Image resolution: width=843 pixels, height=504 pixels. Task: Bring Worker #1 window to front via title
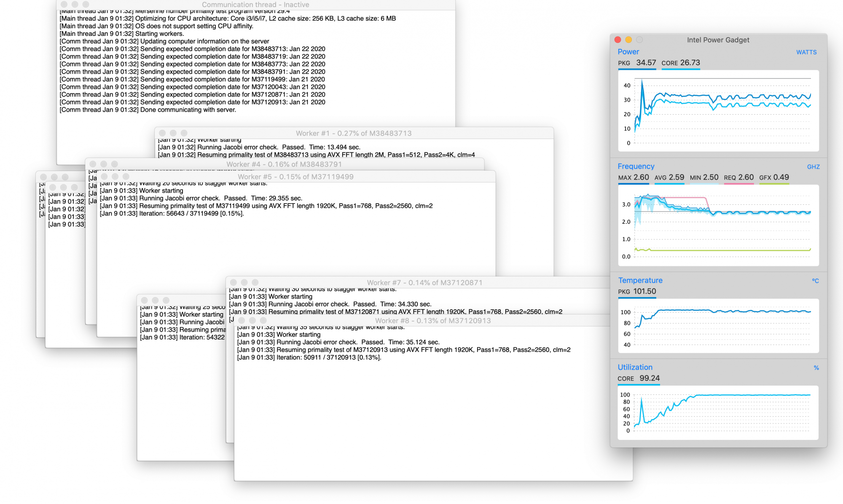point(353,133)
